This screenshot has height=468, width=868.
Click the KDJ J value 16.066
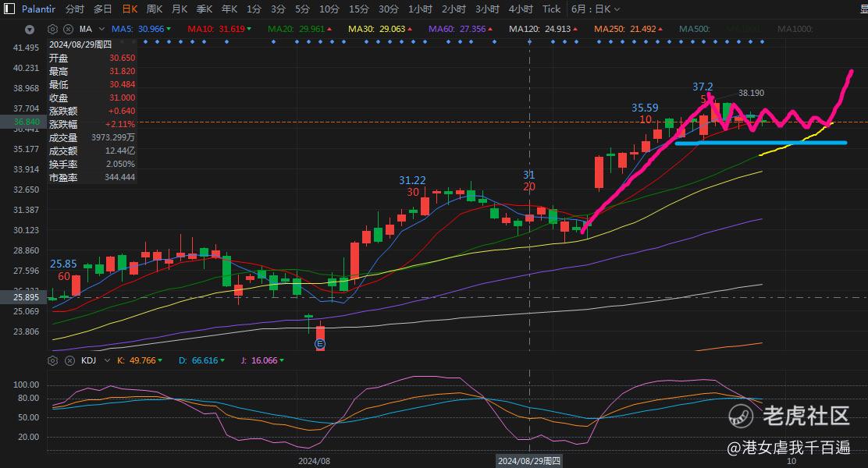tap(265, 360)
